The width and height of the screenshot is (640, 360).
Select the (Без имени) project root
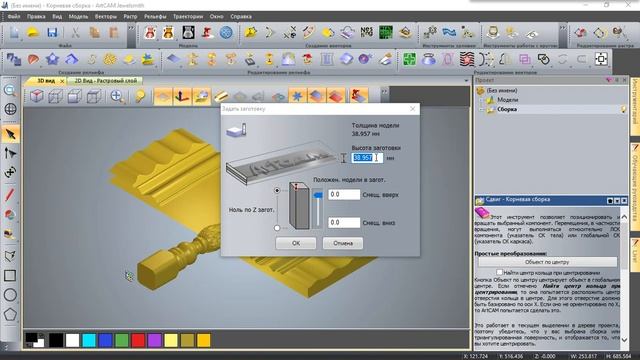[x=502, y=90]
